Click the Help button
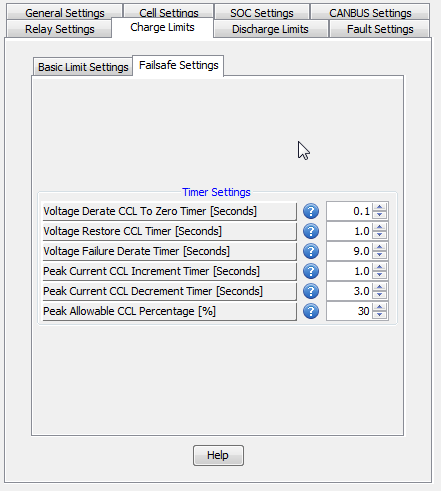The image size is (441, 491). (x=218, y=455)
